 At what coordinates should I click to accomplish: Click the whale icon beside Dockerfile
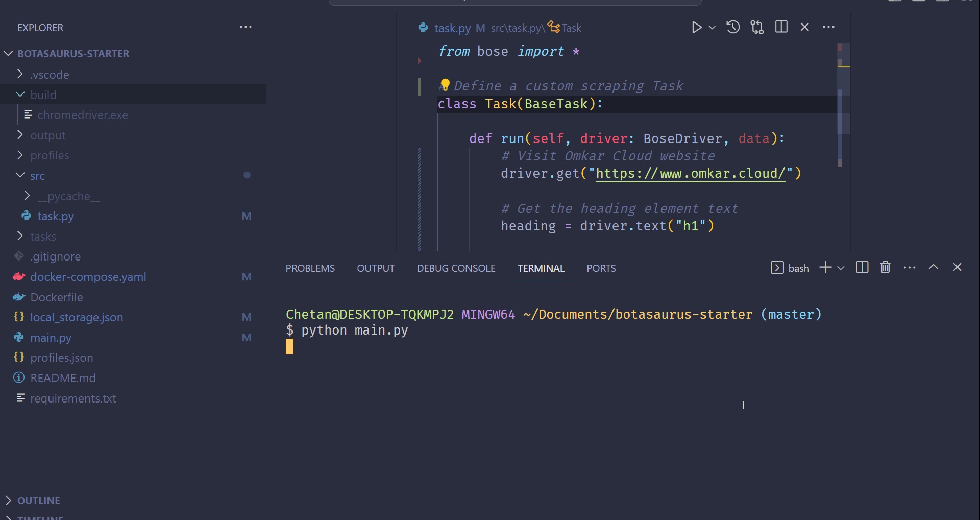19,297
